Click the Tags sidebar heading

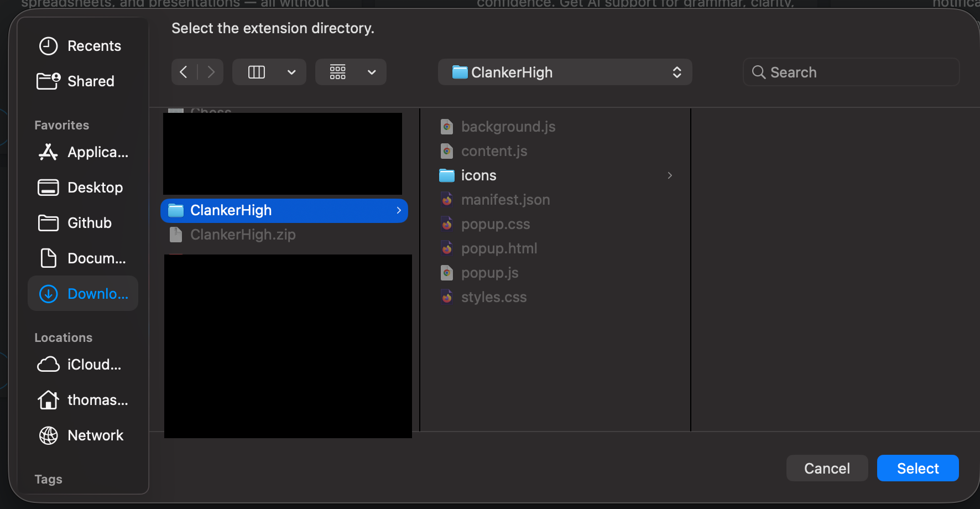pos(48,479)
